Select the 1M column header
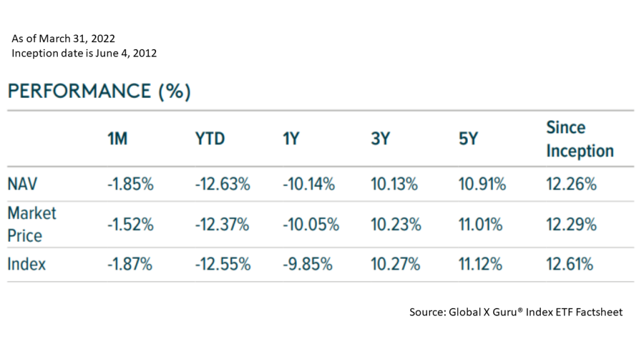The height and width of the screenshot is (362, 644). point(118,139)
